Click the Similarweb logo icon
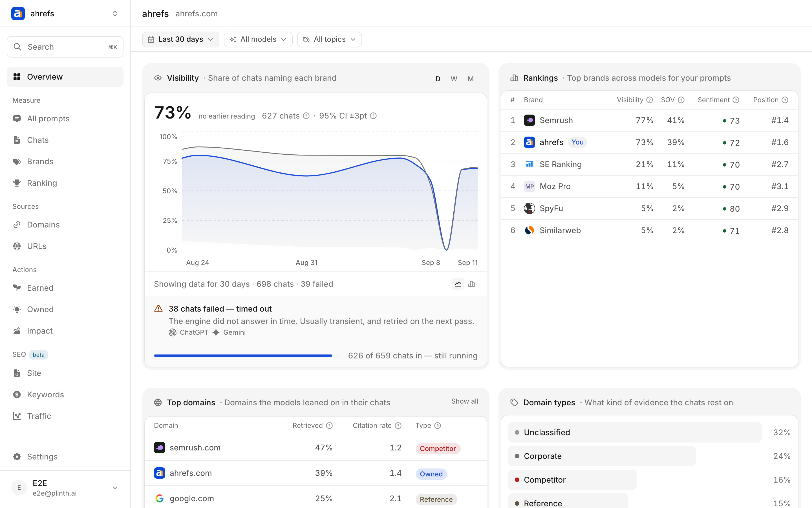 tap(529, 230)
